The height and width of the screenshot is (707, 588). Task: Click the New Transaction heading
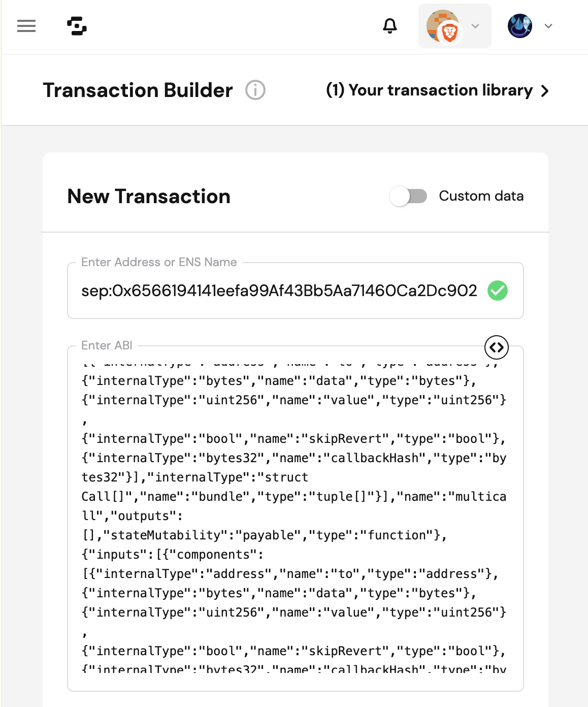click(149, 197)
